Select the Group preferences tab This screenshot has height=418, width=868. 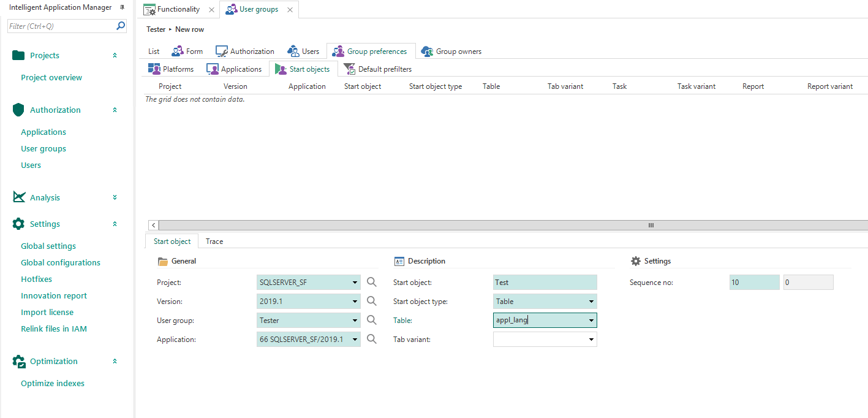(x=370, y=51)
